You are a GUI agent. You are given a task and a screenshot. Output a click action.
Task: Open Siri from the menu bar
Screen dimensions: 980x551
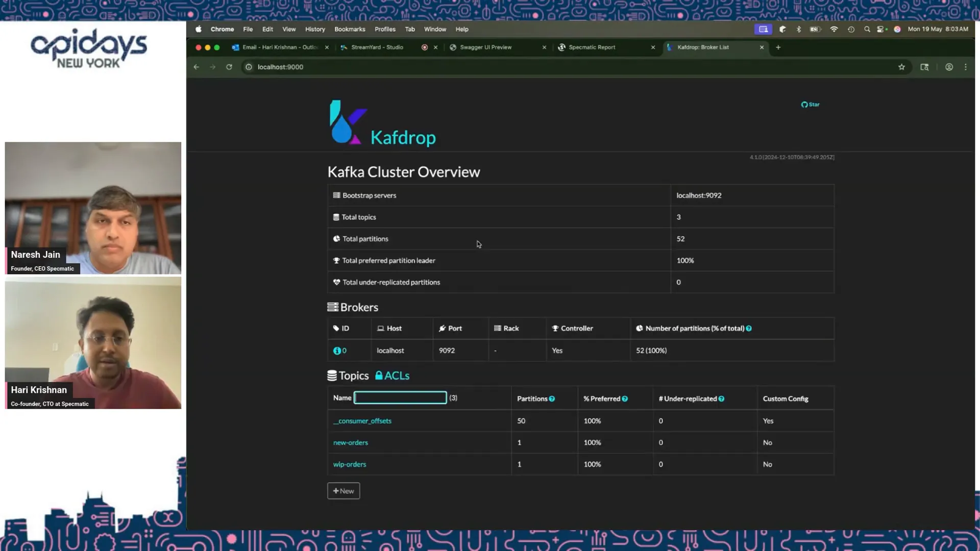coord(897,29)
